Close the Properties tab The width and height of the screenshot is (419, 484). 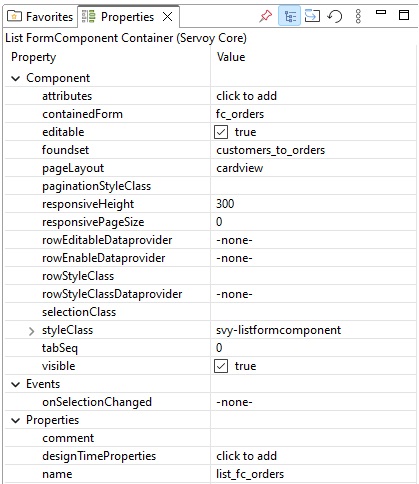[168, 16]
